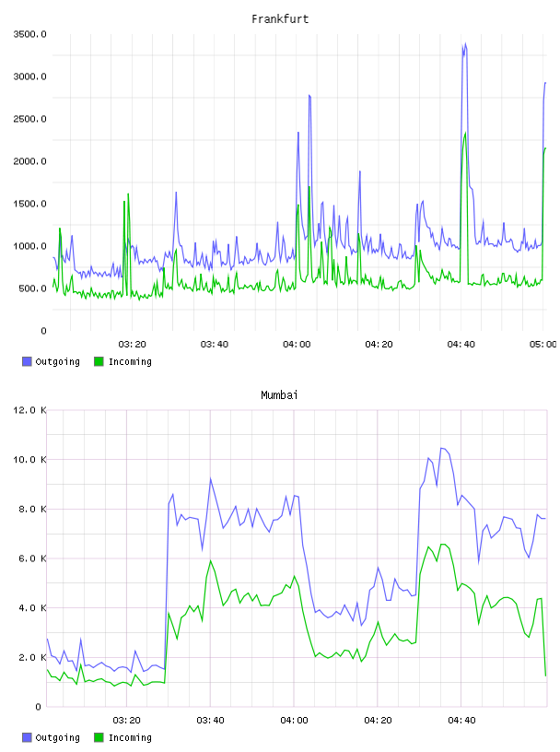
Task: Click Frankfurt y-axis label 1500.0
Action: click(29, 204)
